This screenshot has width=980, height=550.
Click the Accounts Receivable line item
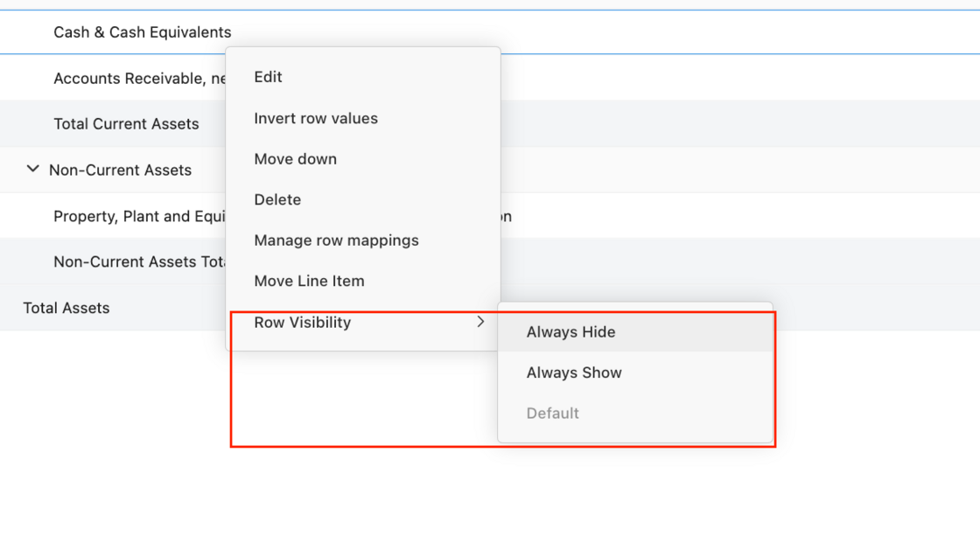[137, 78]
